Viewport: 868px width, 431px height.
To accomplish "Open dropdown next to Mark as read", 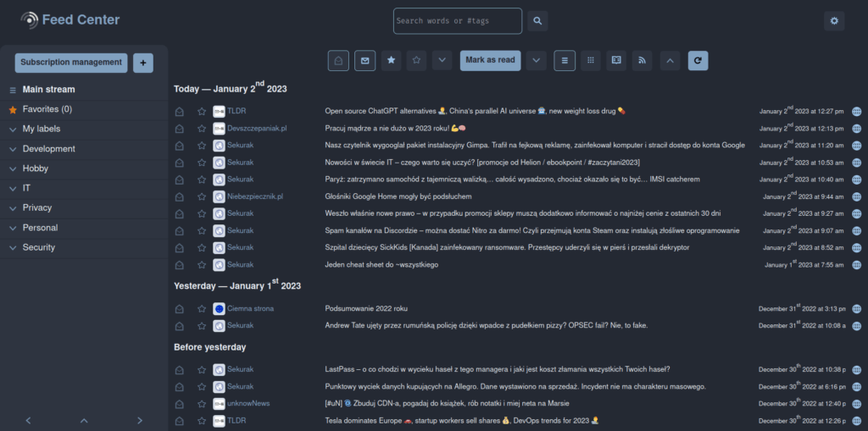I will (x=536, y=60).
